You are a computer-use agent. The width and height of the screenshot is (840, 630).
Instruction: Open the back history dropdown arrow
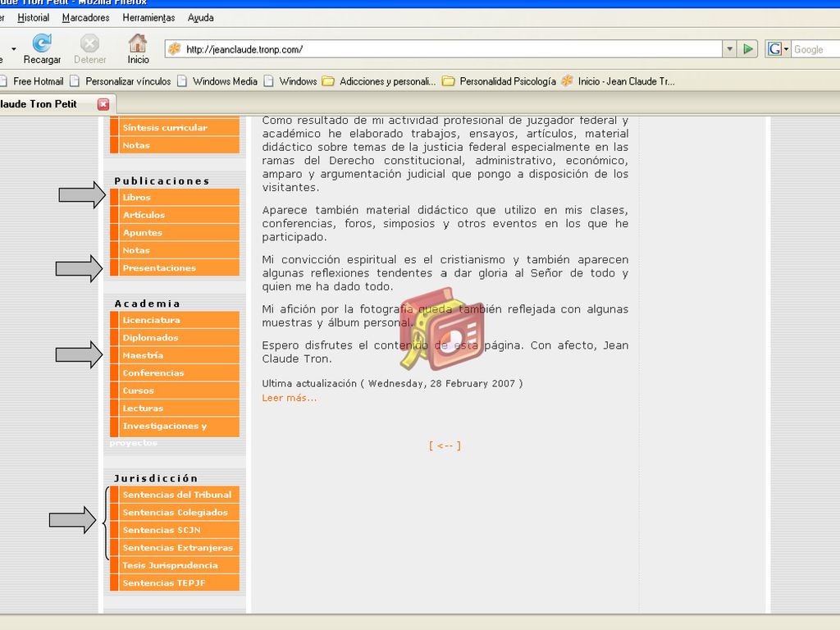[13, 48]
